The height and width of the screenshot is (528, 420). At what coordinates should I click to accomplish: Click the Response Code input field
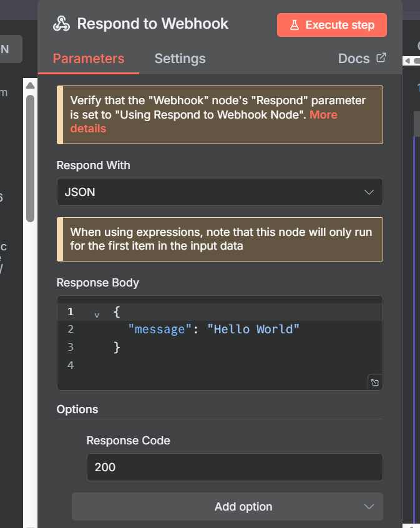(234, 467)
